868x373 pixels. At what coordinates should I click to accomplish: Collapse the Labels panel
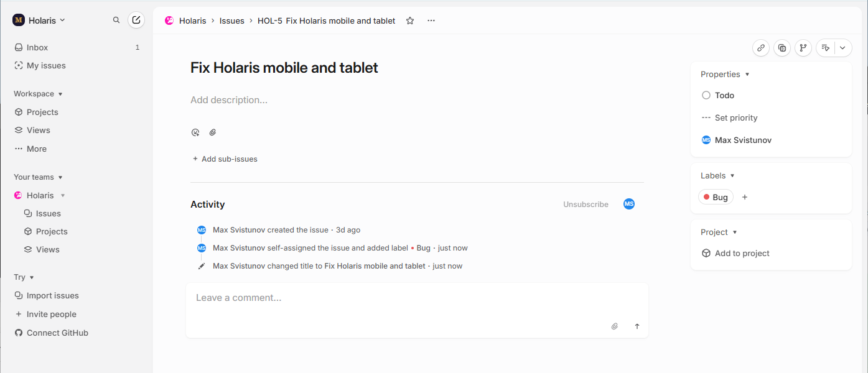732,176
